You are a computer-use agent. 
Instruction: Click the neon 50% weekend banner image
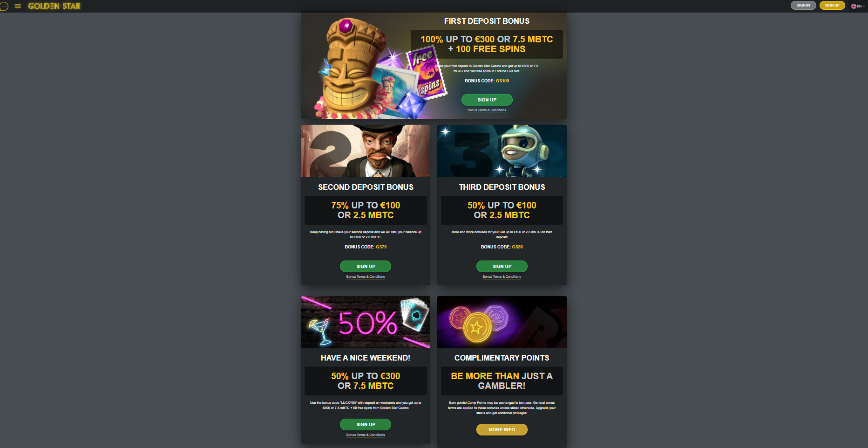pos(366,322)
